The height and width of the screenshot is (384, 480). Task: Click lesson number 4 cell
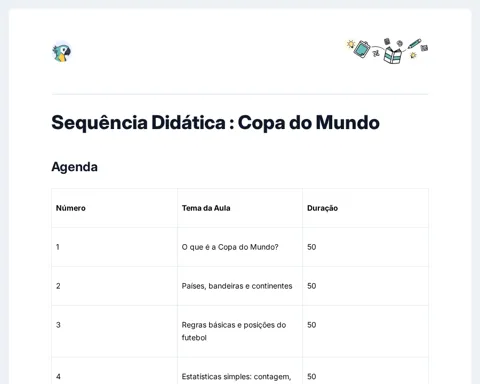pos(115,371)
